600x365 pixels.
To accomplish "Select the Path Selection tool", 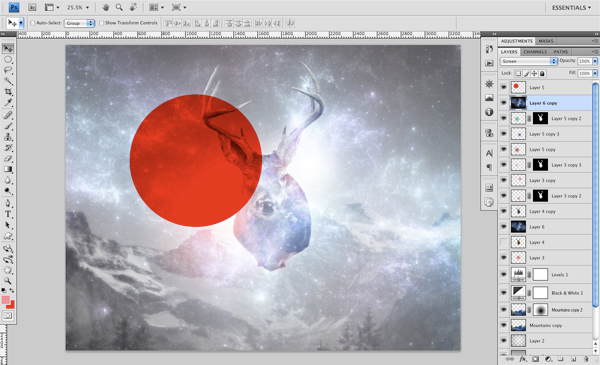I will 8,225.
